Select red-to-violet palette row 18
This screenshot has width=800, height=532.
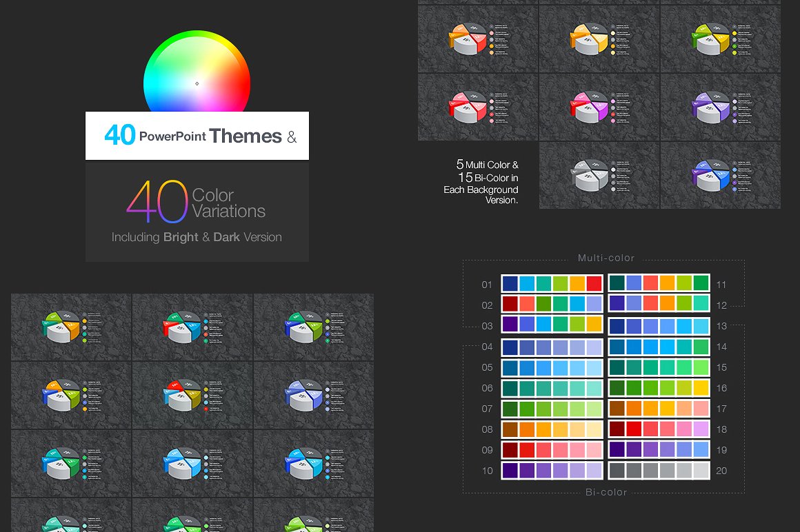point(659,429)
